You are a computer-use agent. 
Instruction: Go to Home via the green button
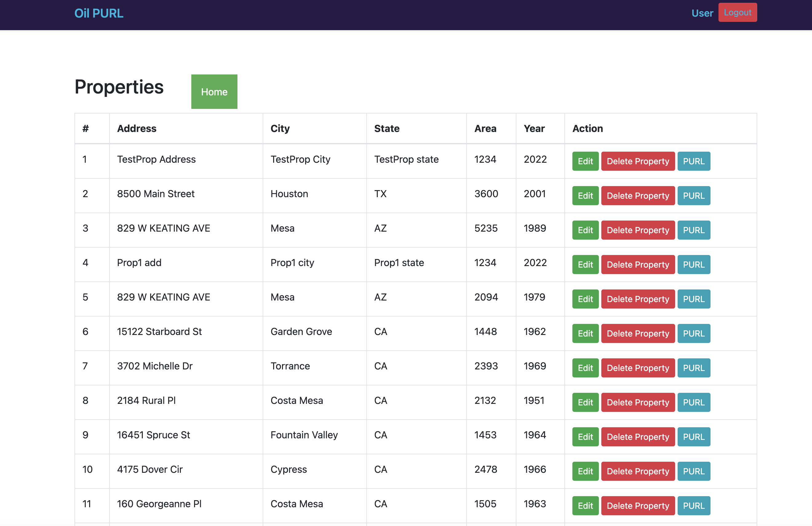[x=214, y=92]
